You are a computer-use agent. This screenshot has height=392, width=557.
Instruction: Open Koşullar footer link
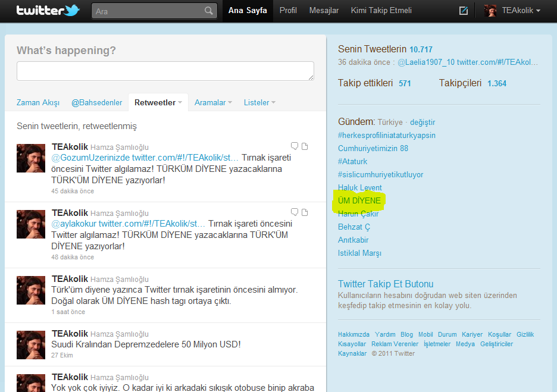pos(499,334)
